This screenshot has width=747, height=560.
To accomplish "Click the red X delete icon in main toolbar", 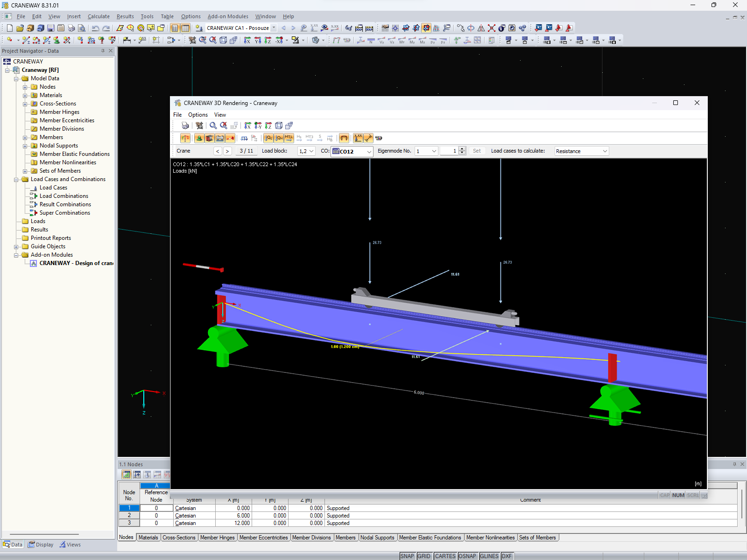I will pyautogui.click(x=492, y=28).
